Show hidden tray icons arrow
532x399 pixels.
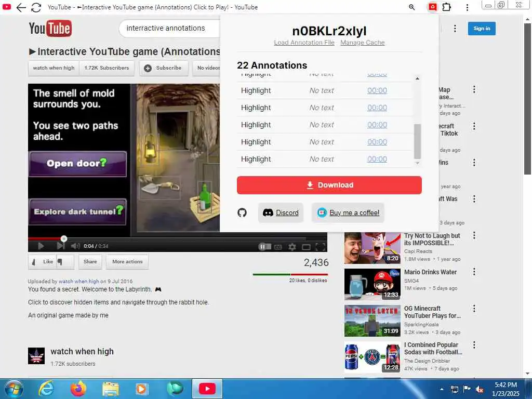pyautogui.click(x=442, y=389)
